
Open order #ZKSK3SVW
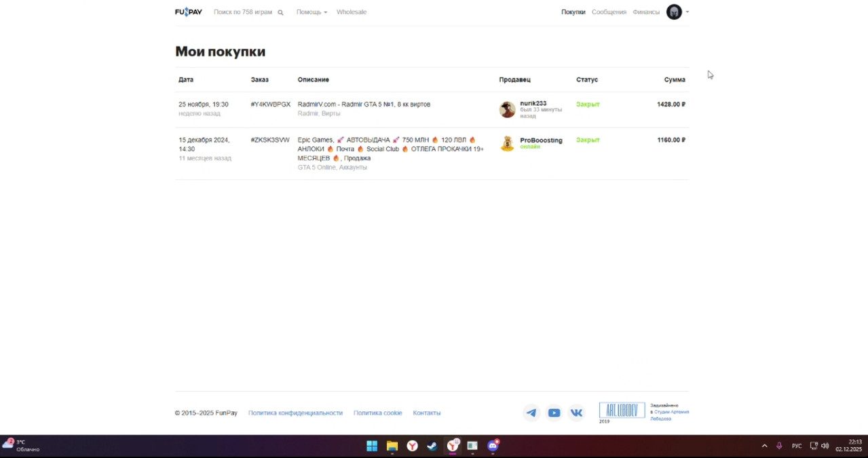[x=270, y=140]
